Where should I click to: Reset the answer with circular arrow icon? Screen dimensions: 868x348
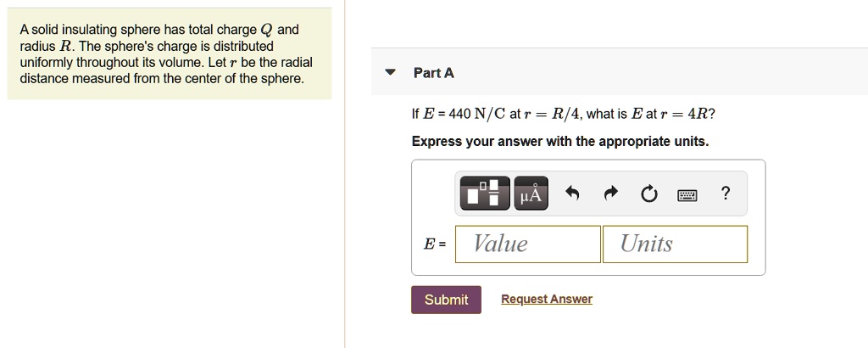[x=648, y=194]
